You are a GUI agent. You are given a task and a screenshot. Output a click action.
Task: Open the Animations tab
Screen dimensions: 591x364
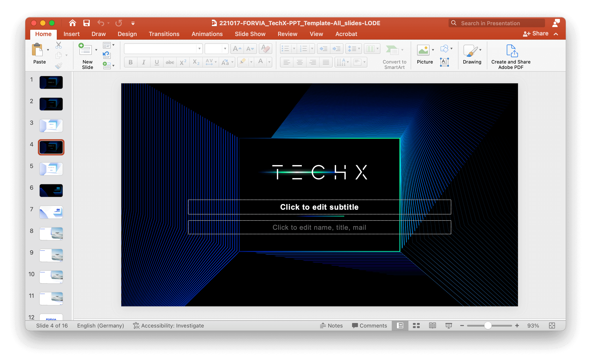[x=207, y=34]
